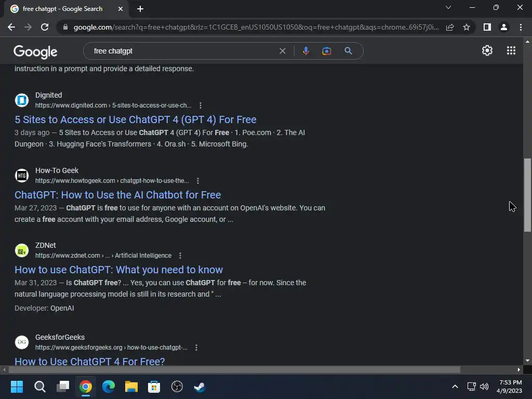Open How-To Geek result's three-dot options

pos(198,181)
